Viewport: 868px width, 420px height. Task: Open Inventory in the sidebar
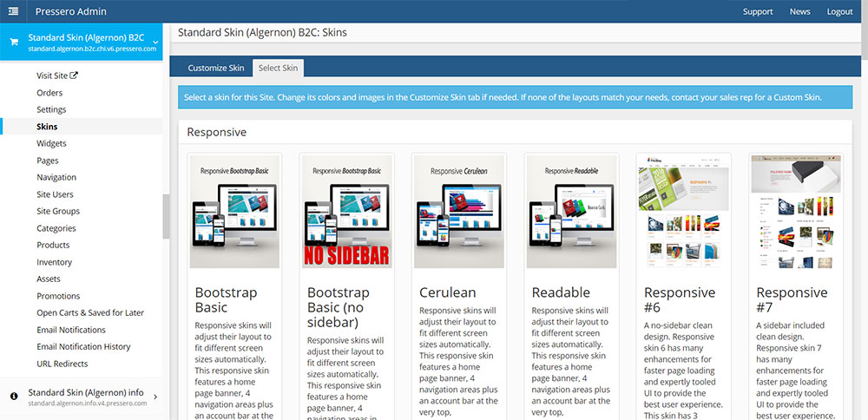54,262
